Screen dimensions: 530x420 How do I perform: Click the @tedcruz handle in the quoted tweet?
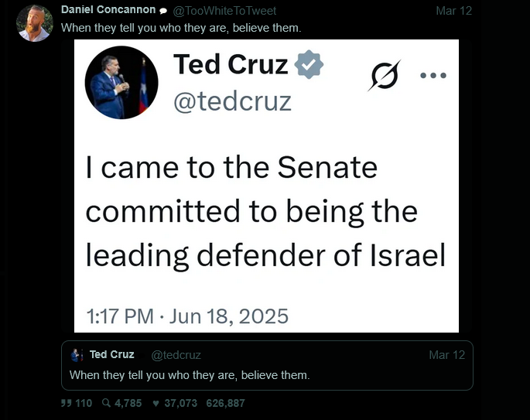(x=176, y=355)
